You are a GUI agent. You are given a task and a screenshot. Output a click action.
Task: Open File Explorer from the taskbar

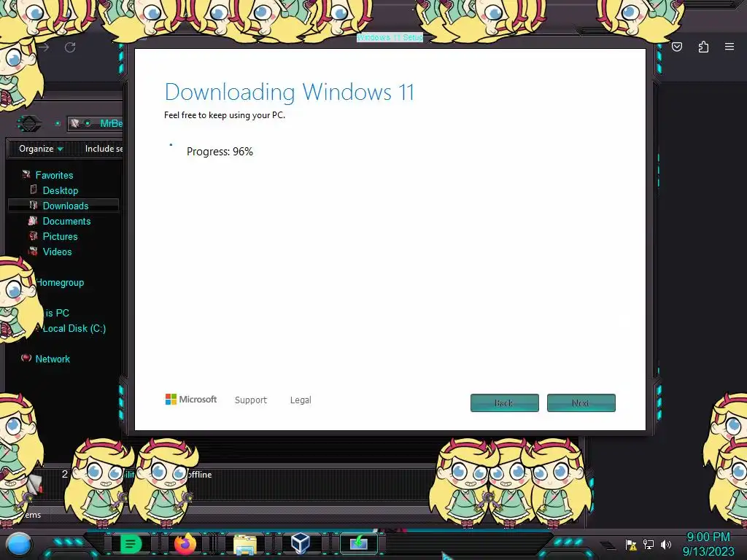click(x=245, y=545)
